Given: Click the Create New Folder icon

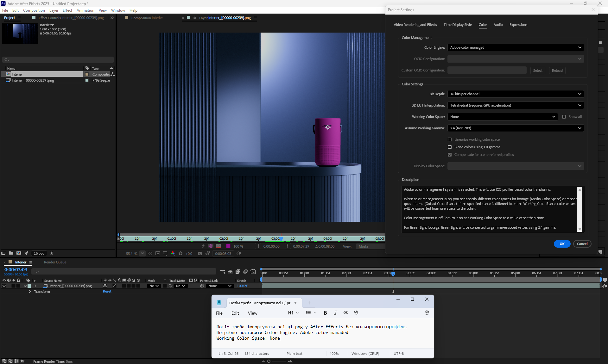Looking at the screenshot, I should (x=11, y=253).
